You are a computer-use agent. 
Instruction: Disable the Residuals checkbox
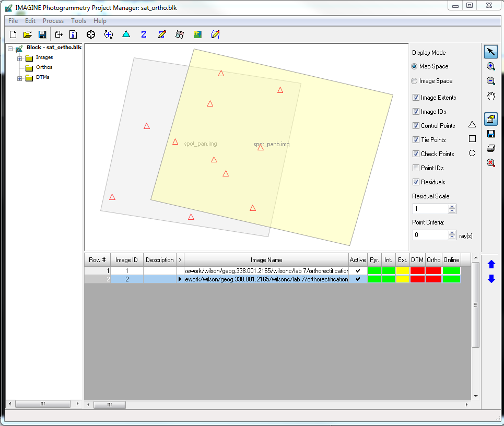coord(416,182)
